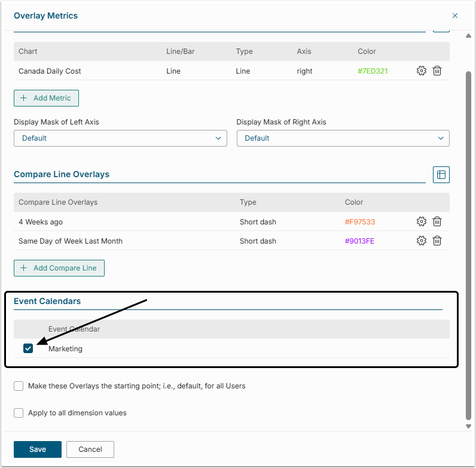Image resolution: width=476 pixels, height=468 pixels.
Task: Select the #F97533 orange color code
Action: (359, 221)
